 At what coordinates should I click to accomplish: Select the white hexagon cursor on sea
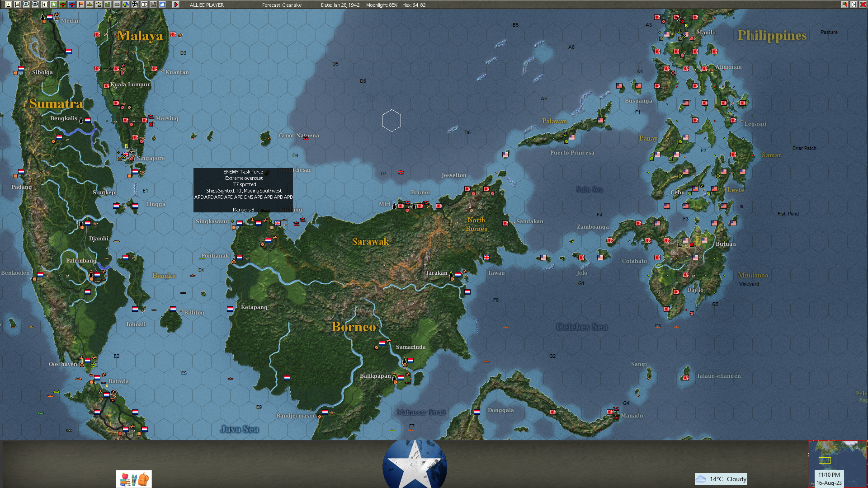coord(391,121)
